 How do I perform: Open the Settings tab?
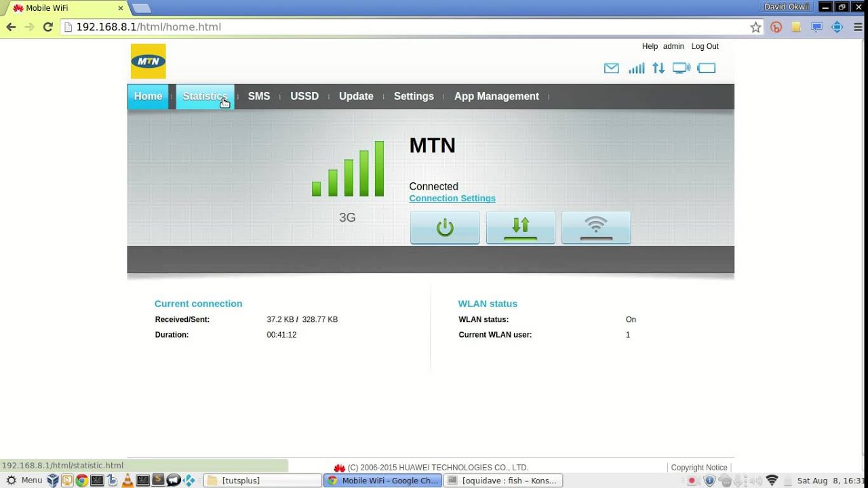pyautogui.click(x=414, y=96)
